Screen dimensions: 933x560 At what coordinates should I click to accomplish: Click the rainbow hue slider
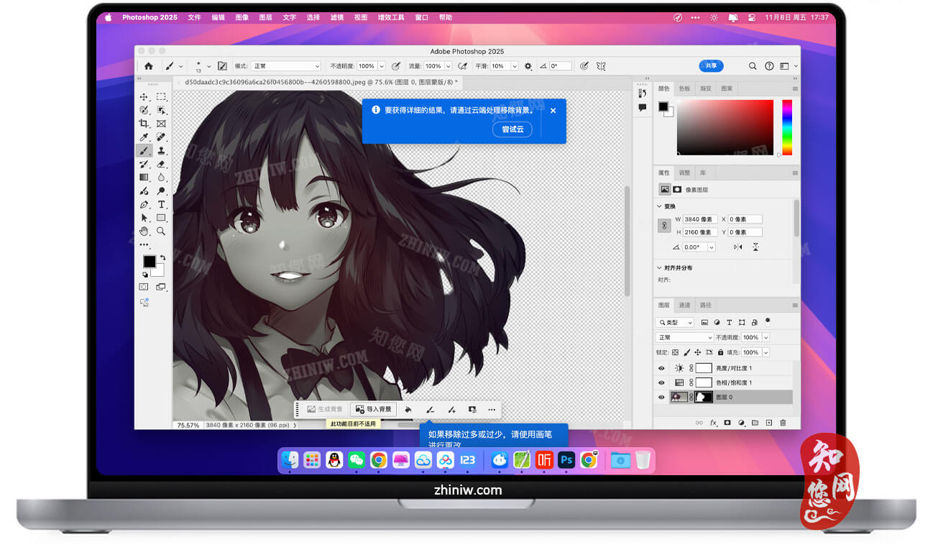coord(787,127)
